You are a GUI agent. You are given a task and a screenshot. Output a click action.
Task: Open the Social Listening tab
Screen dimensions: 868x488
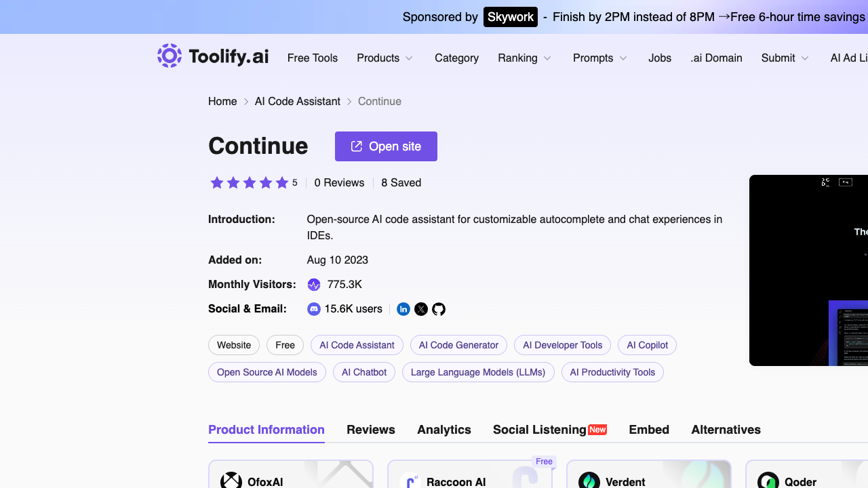550,430
